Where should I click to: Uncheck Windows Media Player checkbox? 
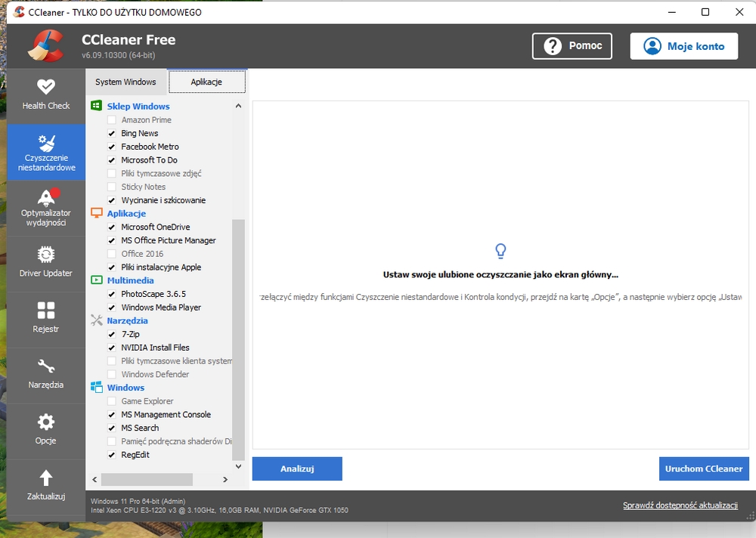(x=112, y=307)
